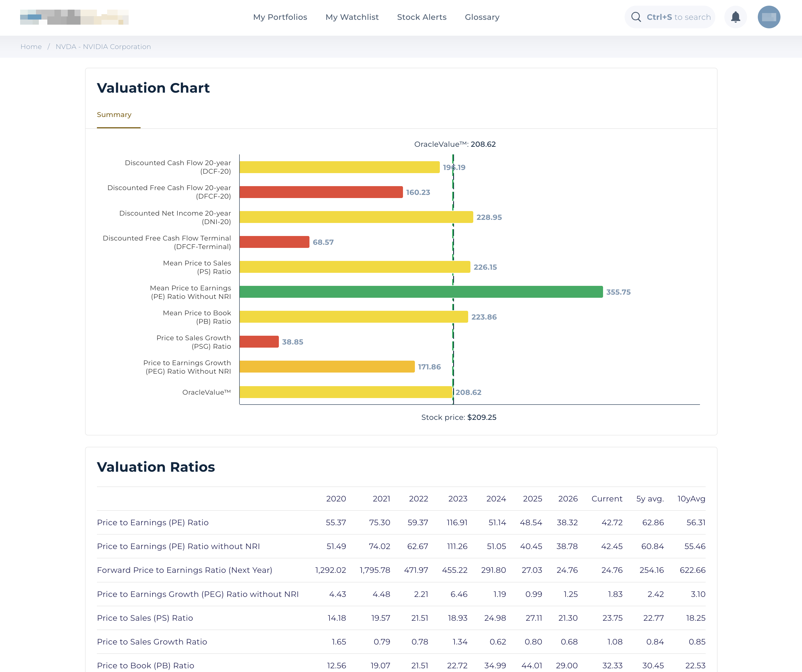Click the green Mean PE bar

click(421, 292)
